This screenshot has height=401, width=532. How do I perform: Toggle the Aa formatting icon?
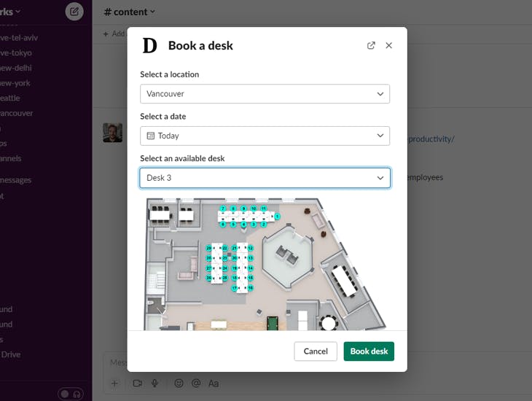pyautogui.click(x=214, y=384)
